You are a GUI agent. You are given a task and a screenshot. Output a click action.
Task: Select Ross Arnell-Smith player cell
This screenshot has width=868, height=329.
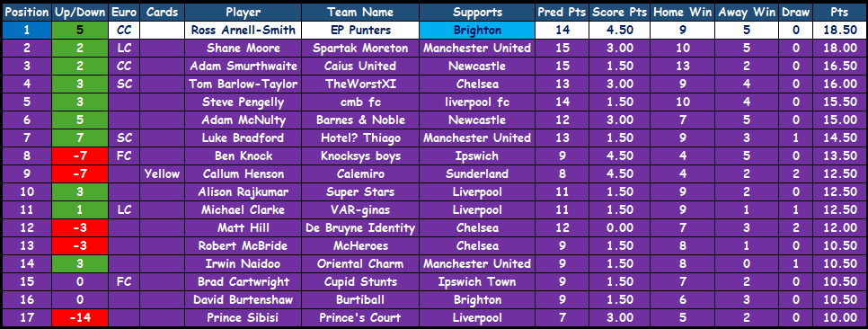(244, 31)
